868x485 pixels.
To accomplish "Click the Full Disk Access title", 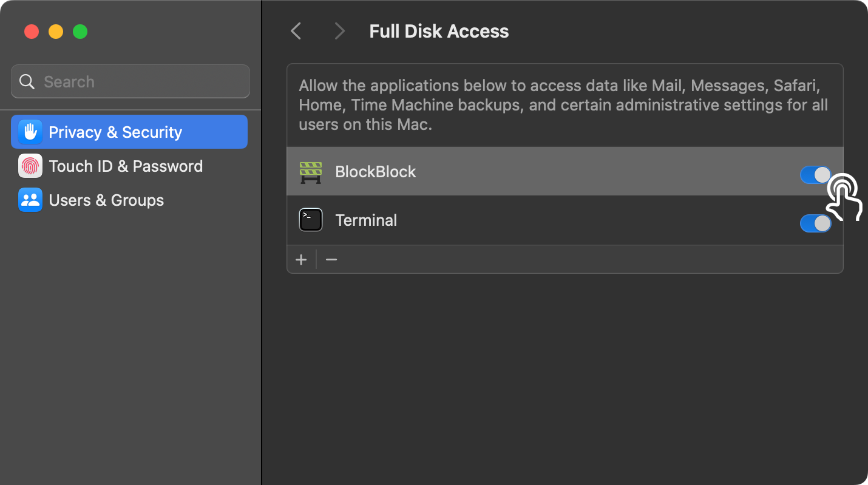I will pyautogui.click(x=439, y=31).
